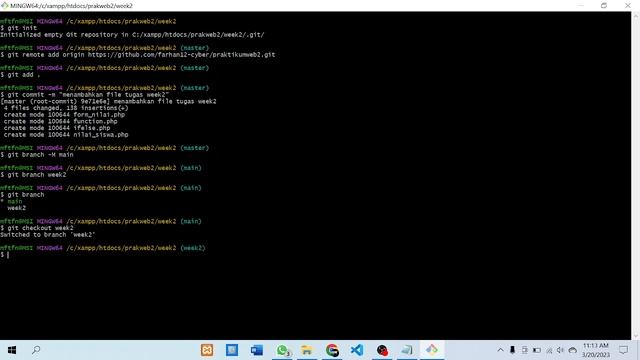Click 'git checkout week2' command
This screenshot has height=360, width=640.
pyautogui.click(x=37, y=228)
